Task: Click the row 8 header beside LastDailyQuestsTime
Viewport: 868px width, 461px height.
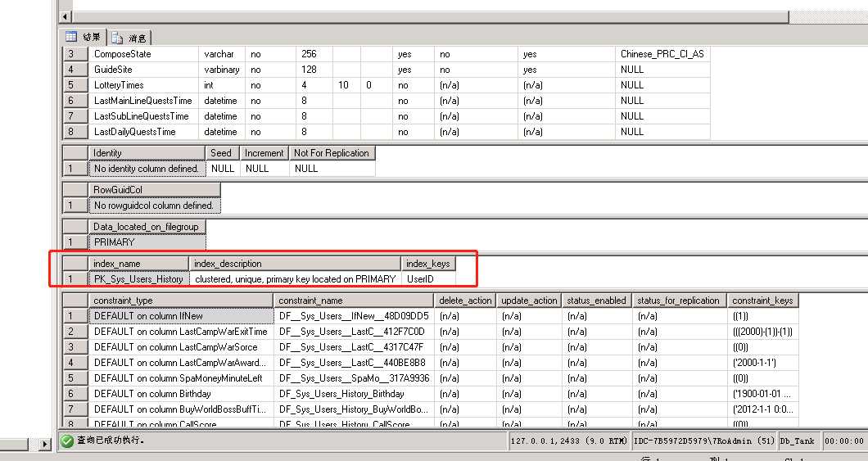Action: tap(75, 131)
